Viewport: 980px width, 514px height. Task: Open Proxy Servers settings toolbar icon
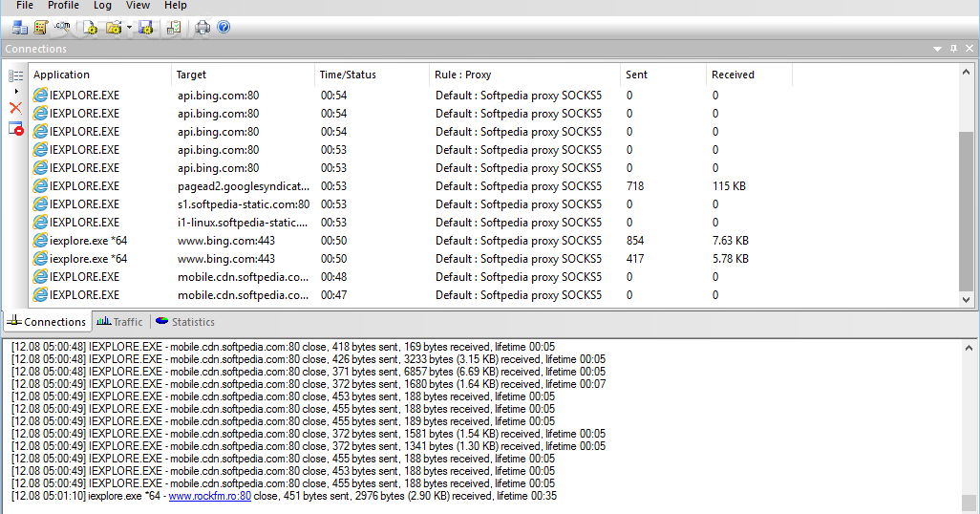[x=20, y=28]
